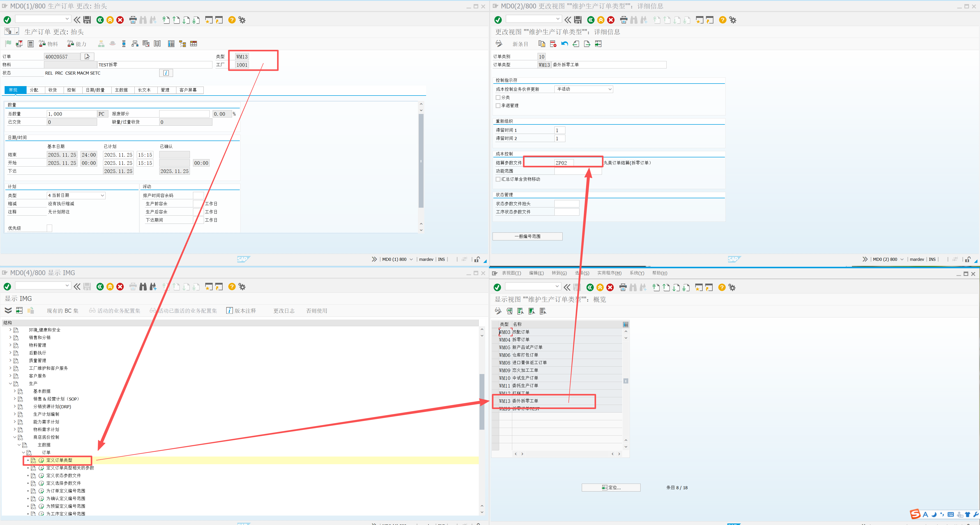The height and width of the screenshot is (525, 980).
Task: Click the Delete row icon in the detail screen toolbar
Action: (553, 44)
